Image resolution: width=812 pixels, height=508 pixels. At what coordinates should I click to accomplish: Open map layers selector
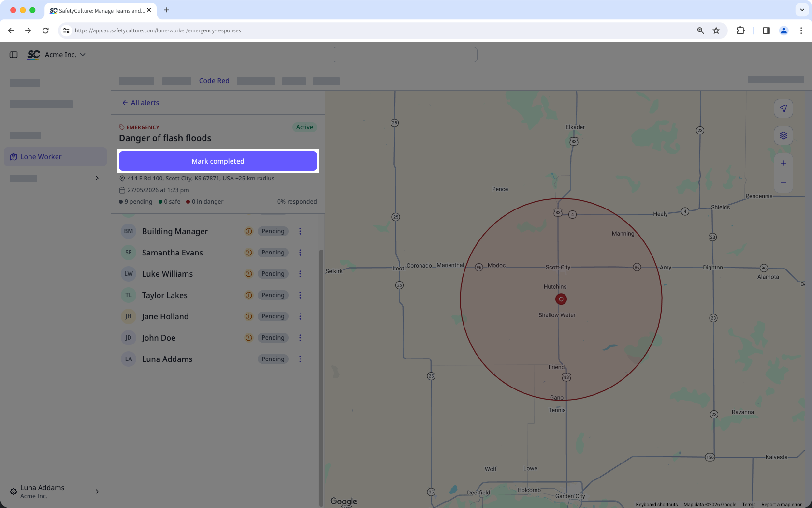click(783, 135)
